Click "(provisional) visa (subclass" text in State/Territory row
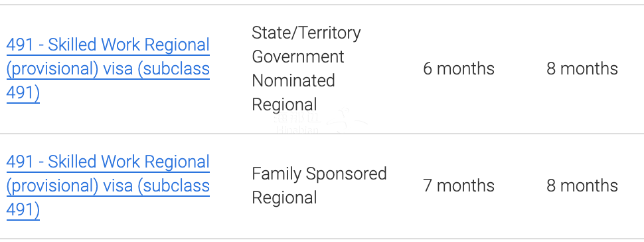The image size is (644, 242). pos(108,69)
